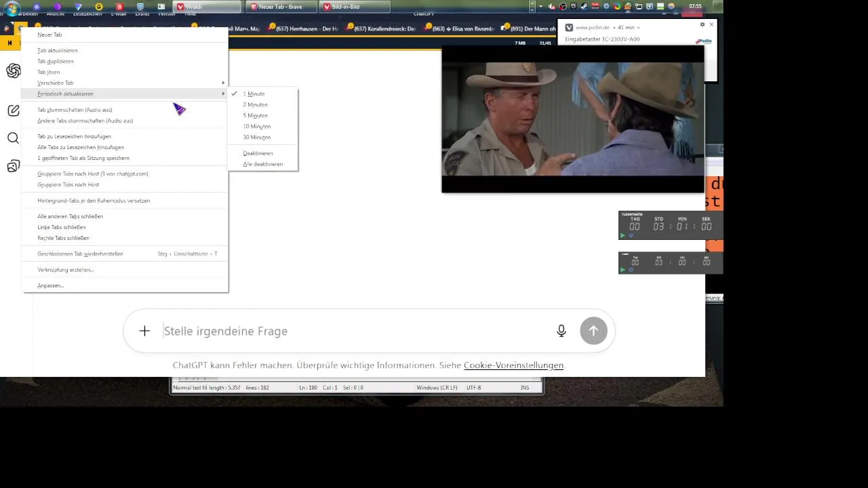Choose Tab stummschalten (Audio aus)
The image size is (868, 488).
125,110
